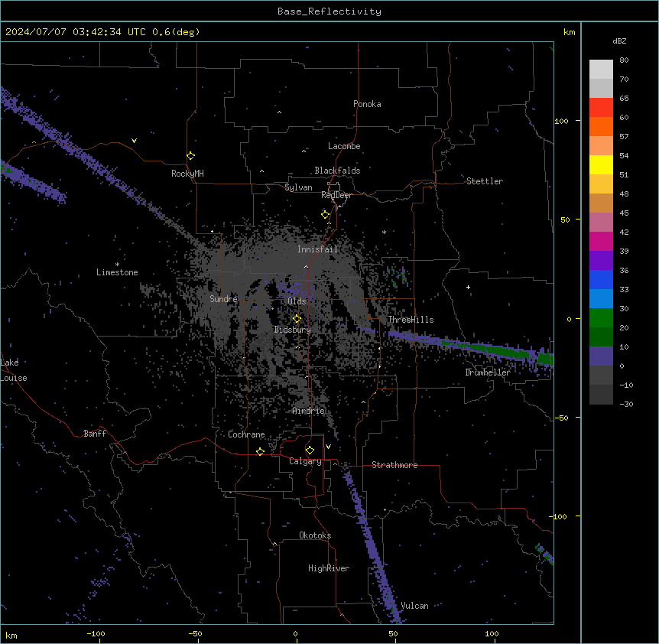Select the light blue 30–33 dBZ legend swatch
This screenshot has height=644, width=659.
[x=601, y=299]
